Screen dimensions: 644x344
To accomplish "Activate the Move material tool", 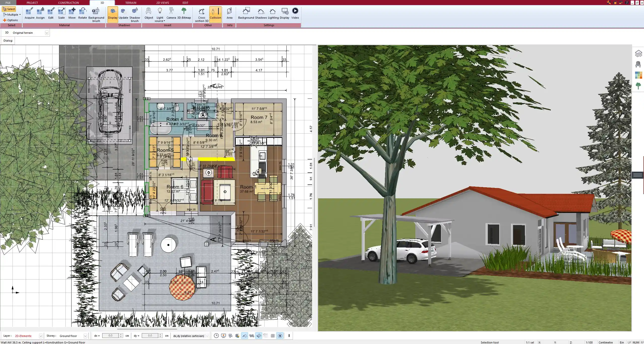I will tap(72, 13).
